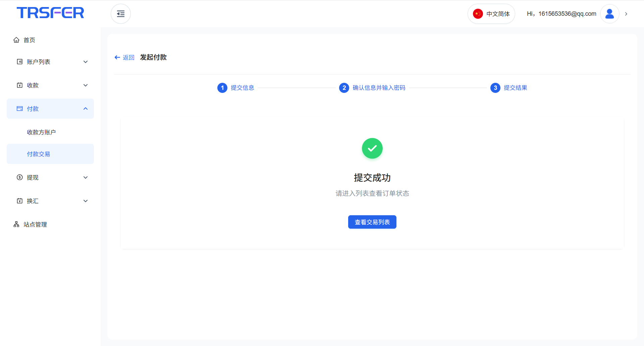Click the back arrow icon next to 返回

pos(117,57)
